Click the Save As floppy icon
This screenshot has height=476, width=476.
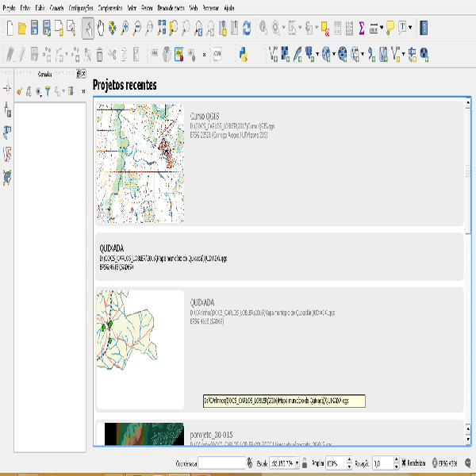click(47, 28)
